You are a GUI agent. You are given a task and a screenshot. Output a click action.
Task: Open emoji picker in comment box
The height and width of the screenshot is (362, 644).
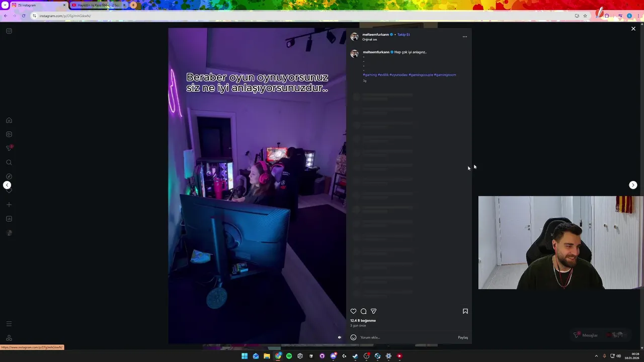(x=353, y=337)
